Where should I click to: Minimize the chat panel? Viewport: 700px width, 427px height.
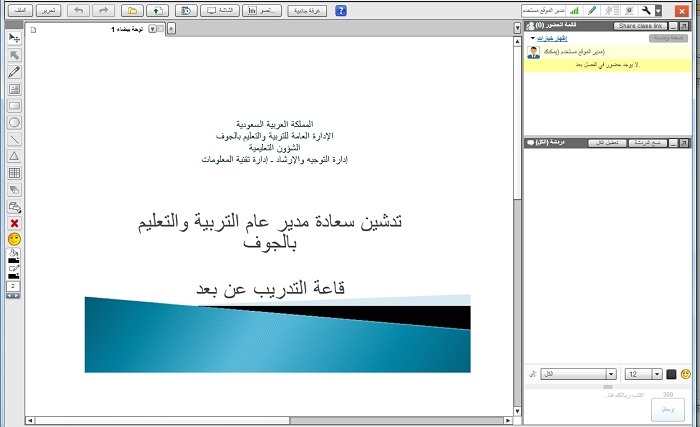(x=673, y=143)
